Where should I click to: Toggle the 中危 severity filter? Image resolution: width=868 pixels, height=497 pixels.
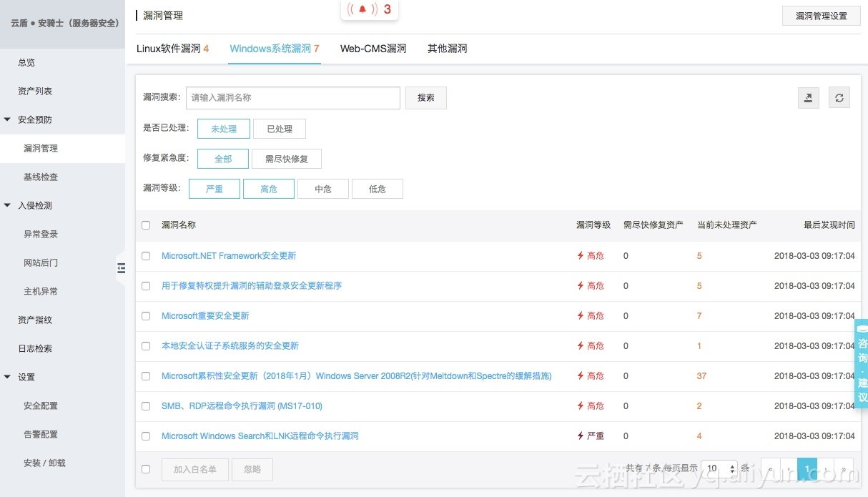coord(323,189)
